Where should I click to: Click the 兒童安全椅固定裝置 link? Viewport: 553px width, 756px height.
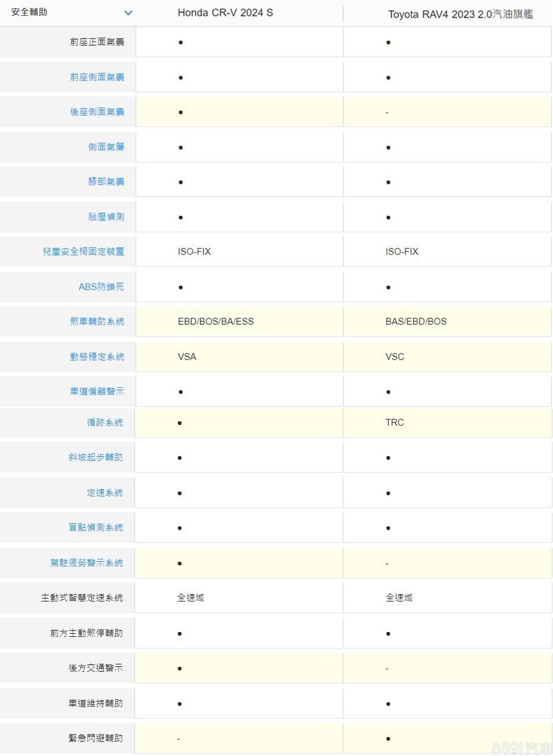(83, 252)
